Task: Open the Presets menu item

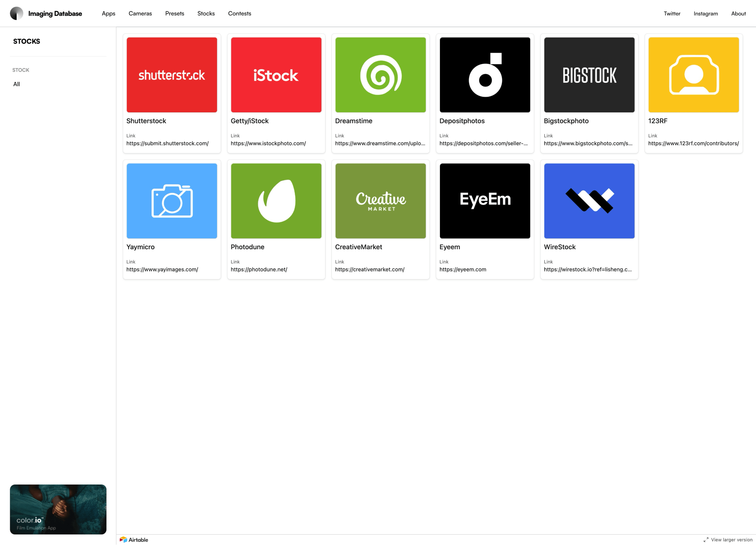Action: tap(175, 14)
